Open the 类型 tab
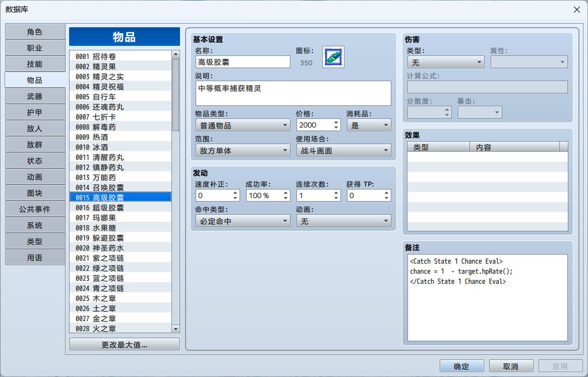Screen dimensions: 588x377 click(x=35, y=241)
